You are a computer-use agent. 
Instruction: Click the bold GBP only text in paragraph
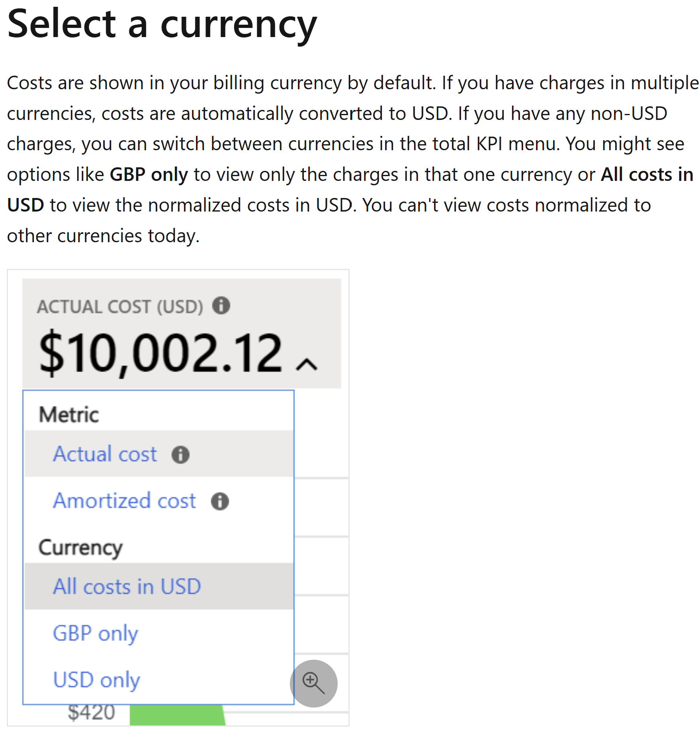click(149, 175)
